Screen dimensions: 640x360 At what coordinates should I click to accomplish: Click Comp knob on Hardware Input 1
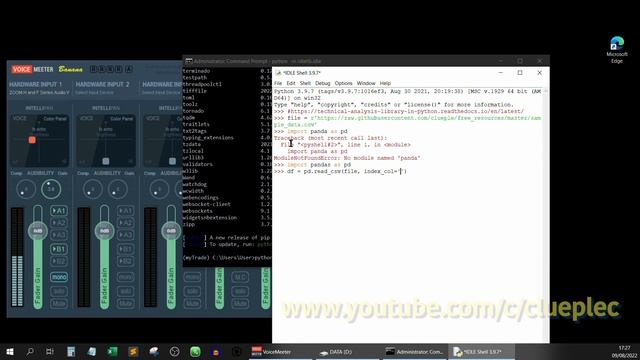(26, 189)
